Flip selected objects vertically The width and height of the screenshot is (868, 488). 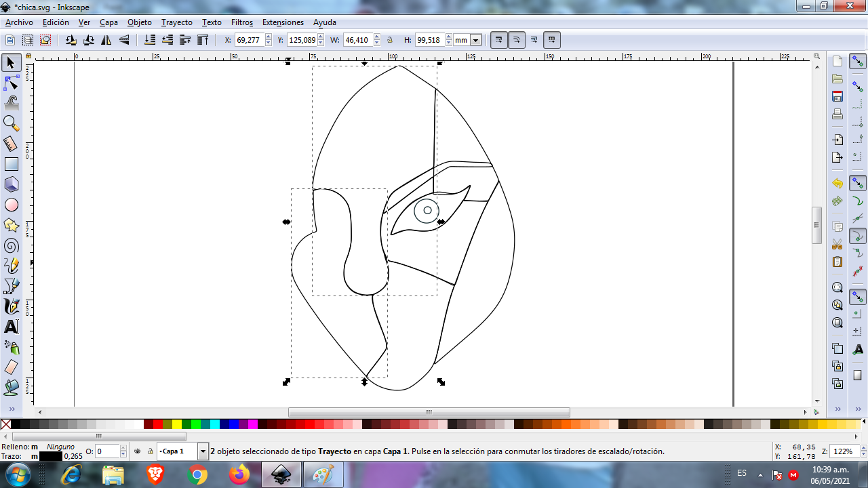(124, 40)
